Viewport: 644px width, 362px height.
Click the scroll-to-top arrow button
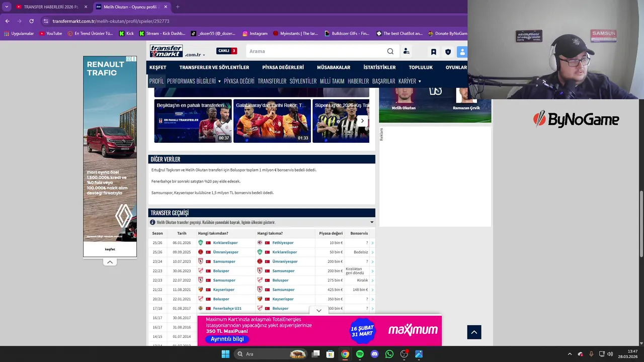click(474, 332)
